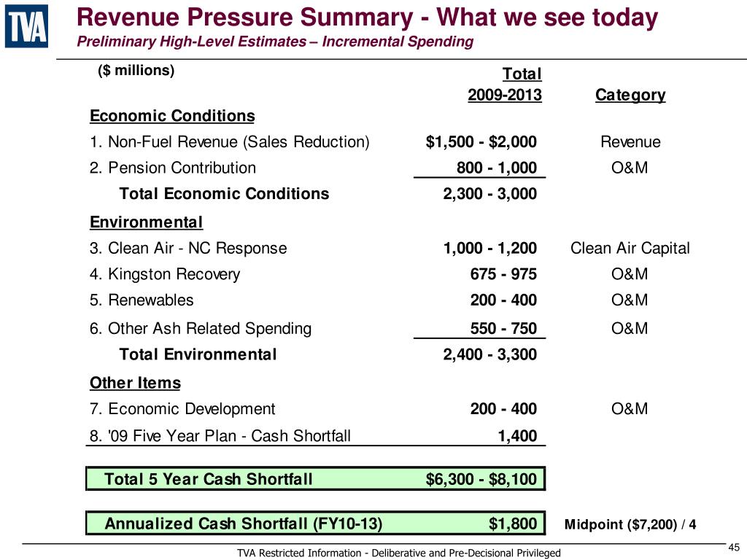The image size is (747, 560).
Task: Click O&M category for Other Ash Spending
Action: tap(630, 329)
